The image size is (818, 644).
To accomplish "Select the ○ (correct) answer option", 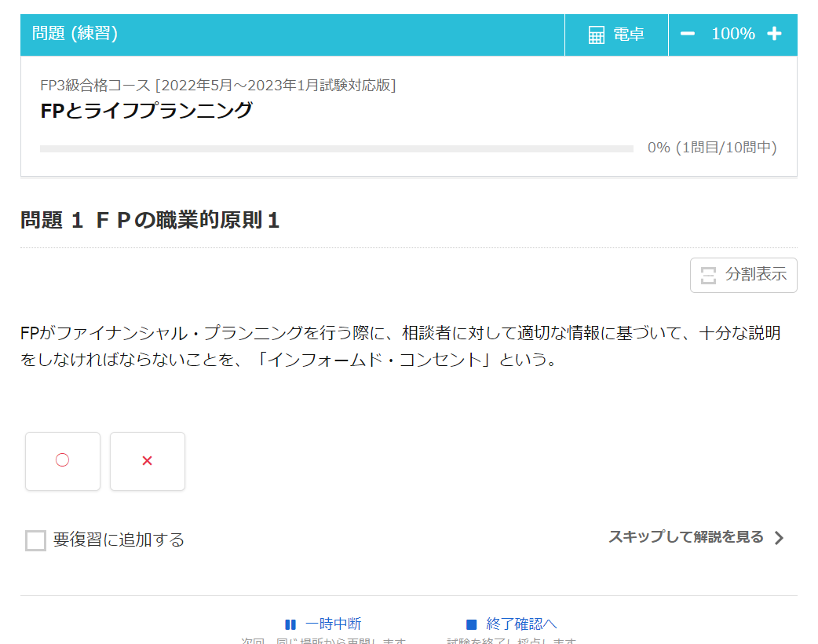I will pos(63,462).
